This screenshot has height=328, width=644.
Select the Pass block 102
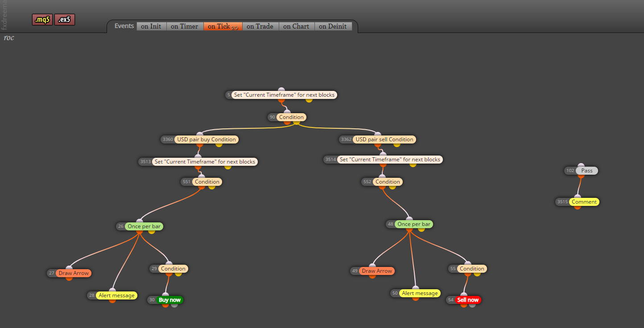587,171
